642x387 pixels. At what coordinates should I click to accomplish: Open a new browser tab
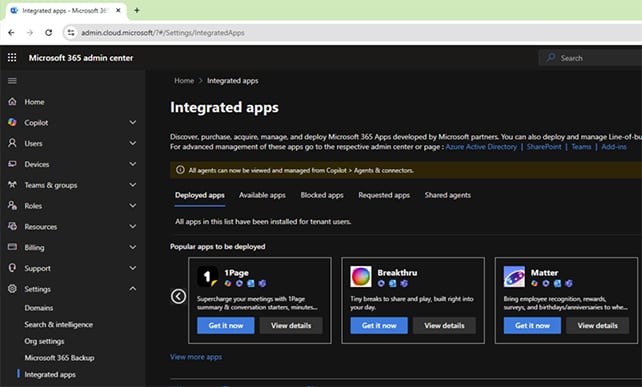(137, 11)
